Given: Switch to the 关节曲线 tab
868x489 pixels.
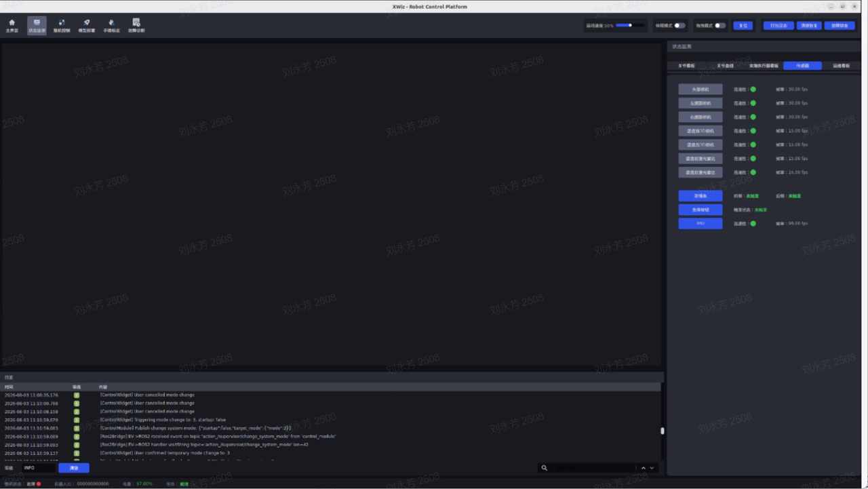Looking at the screenshot, I should [725, 66].
